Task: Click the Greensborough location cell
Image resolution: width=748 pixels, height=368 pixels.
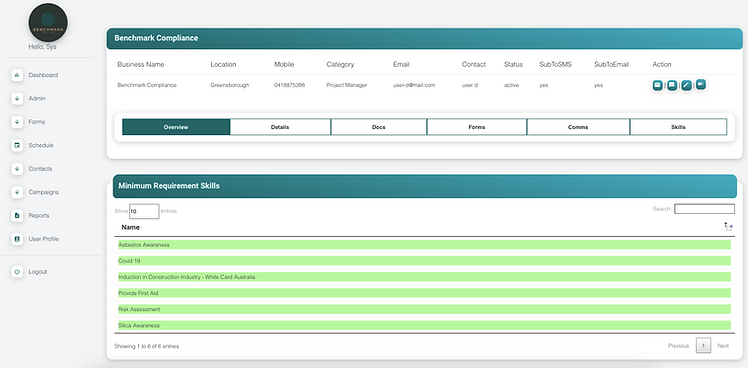Action: (x=229, y=85)
